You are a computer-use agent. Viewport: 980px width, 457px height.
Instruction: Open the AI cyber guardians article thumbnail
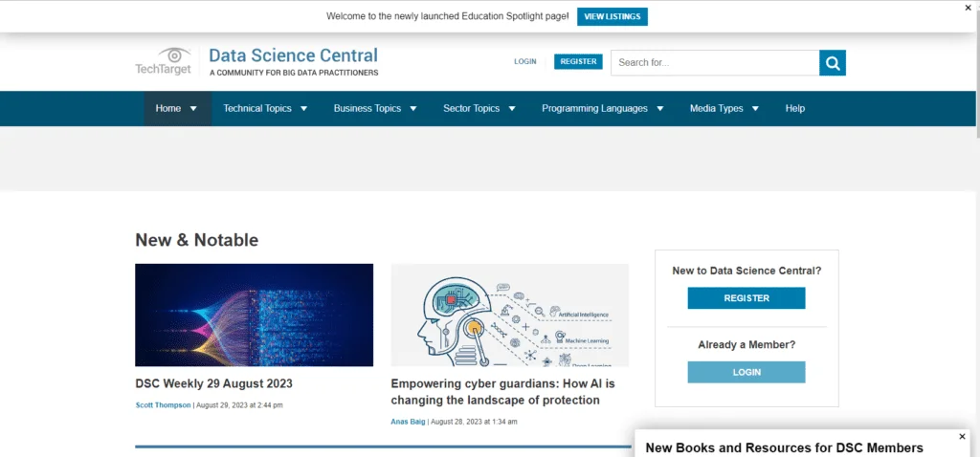click(510, 315)
